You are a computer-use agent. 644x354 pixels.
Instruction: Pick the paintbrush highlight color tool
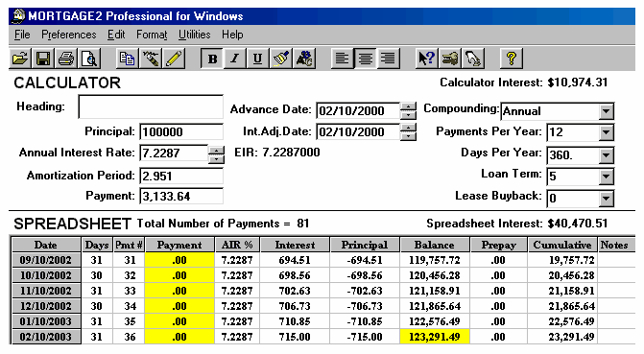281,59
